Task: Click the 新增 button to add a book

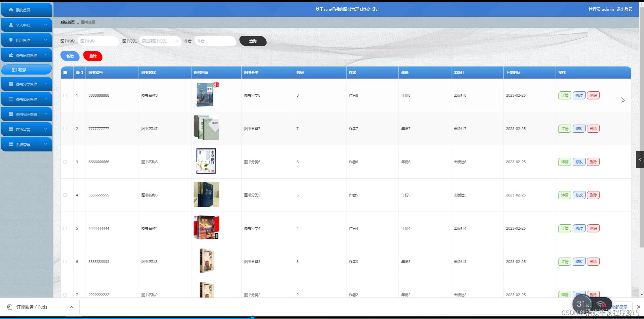Action: 70,56
